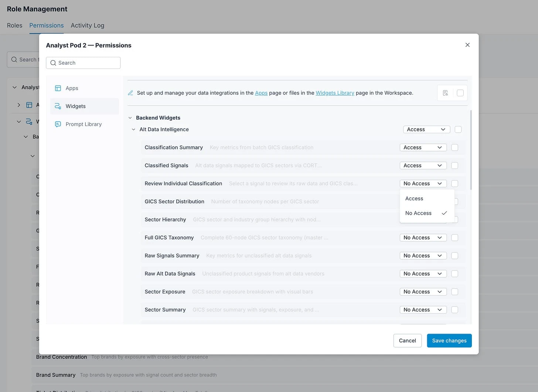Open the Classification Summary Access dropdown
The image size is (538, 392).
click(423, 147)
